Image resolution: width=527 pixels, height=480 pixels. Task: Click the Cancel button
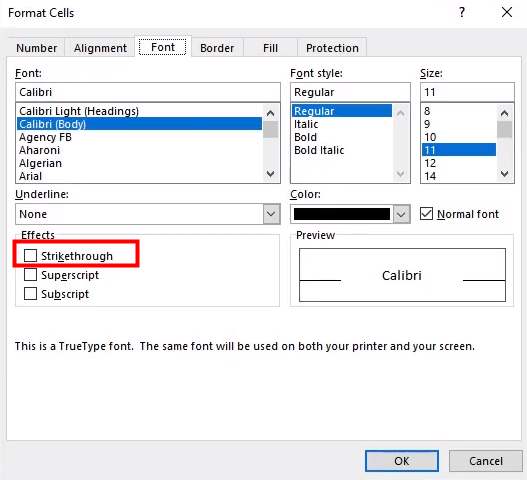486,461
